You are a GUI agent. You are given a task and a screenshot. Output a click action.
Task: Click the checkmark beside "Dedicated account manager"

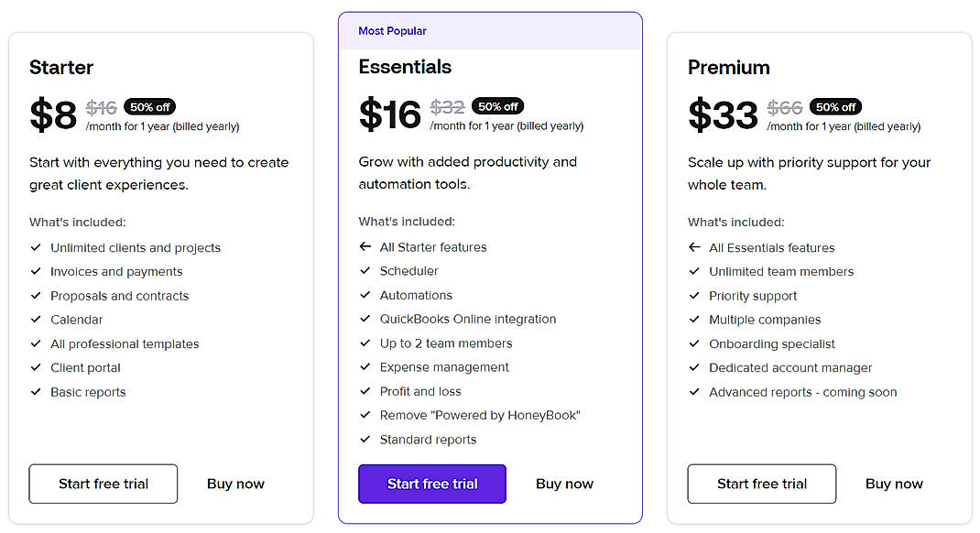[693, 368]
